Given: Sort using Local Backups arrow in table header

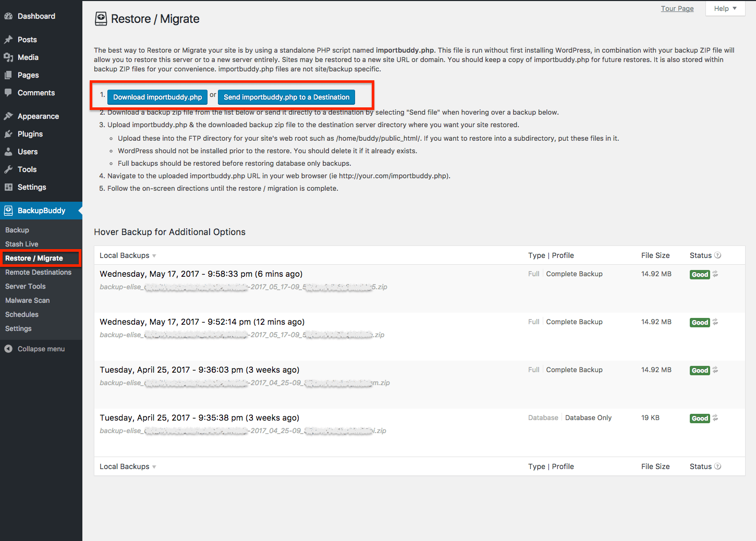Looking at the screenshot, I should click(x=154, y=256).
